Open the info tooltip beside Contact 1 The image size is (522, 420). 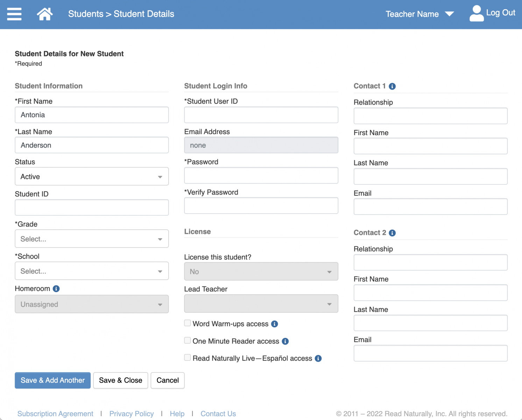pos(392,86)
